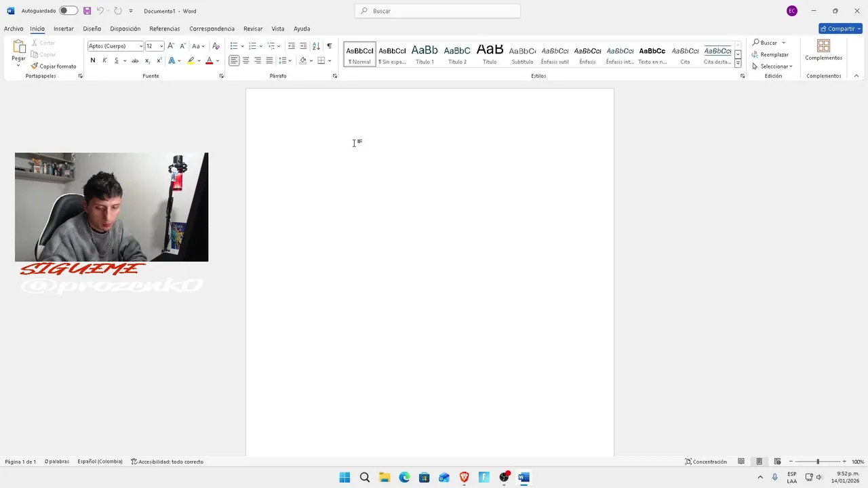Apply subscript formatting
Viewport: 868px width, 488px height.
pyautogui.click(x=147, y=60)
